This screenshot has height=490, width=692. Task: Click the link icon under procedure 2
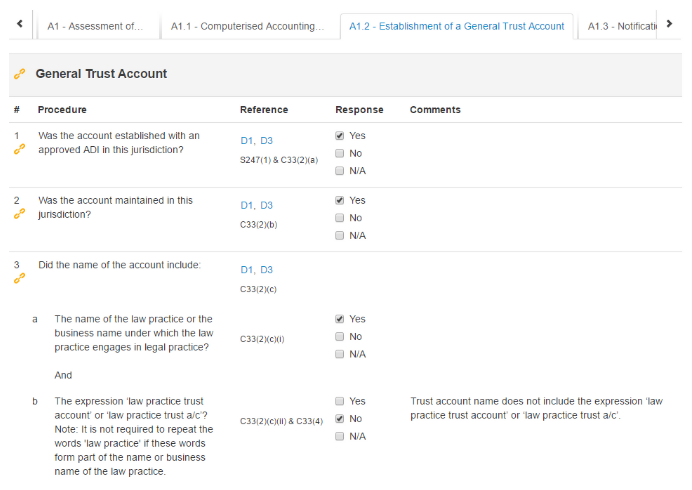(18, 214)
